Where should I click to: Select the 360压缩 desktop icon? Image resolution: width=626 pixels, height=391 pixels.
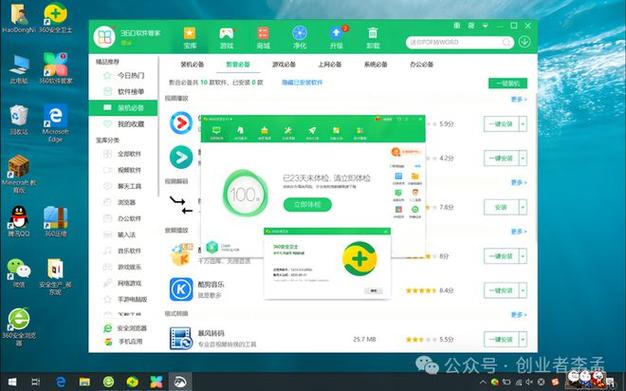coord(55,221)
